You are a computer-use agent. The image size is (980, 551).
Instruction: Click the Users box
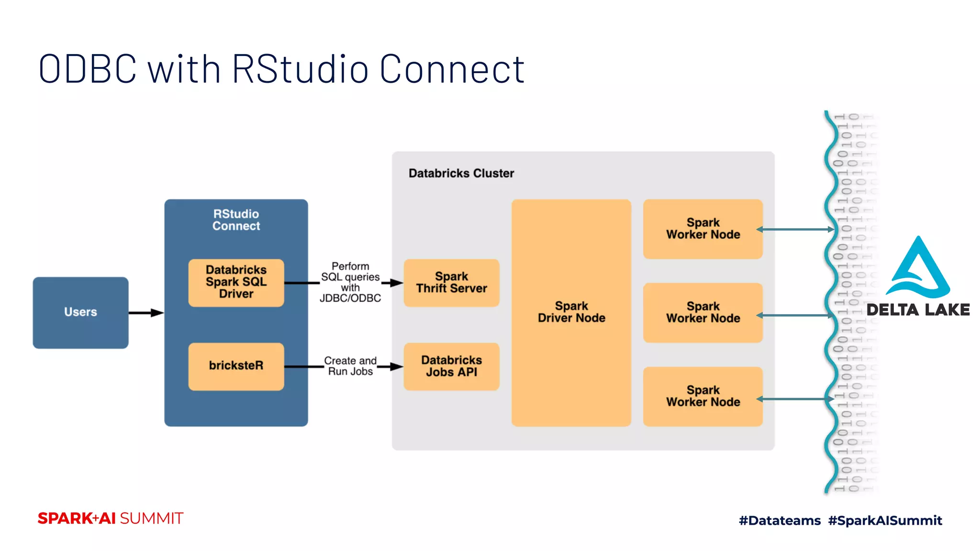coord(80,312)
